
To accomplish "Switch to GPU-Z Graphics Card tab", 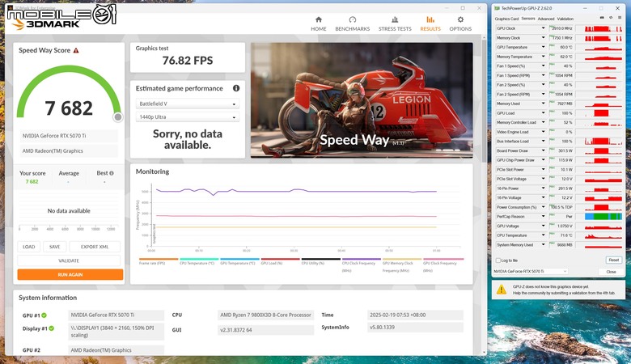I will [506, 19].
